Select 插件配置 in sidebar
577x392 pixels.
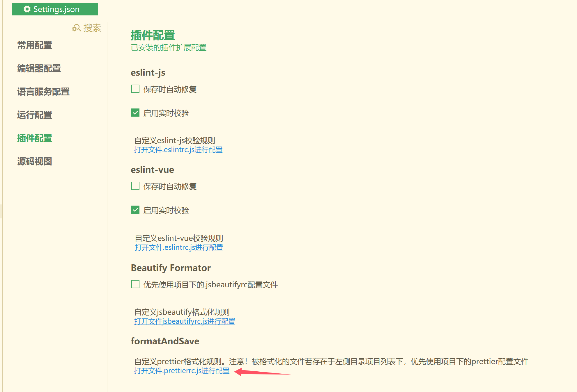point(35,138)
